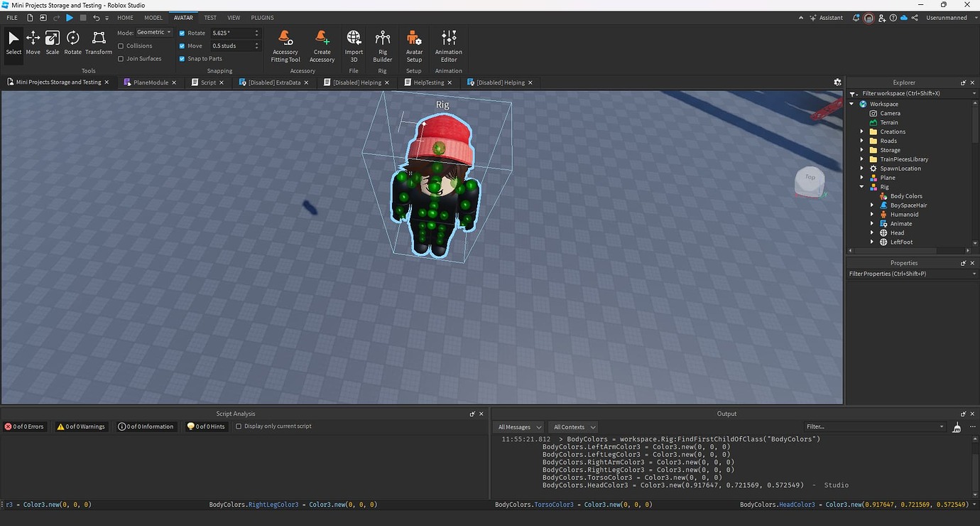The width and height of the screenshot is (980, 526).
Task: Start Avatar Setup
Action: [414, 46]
